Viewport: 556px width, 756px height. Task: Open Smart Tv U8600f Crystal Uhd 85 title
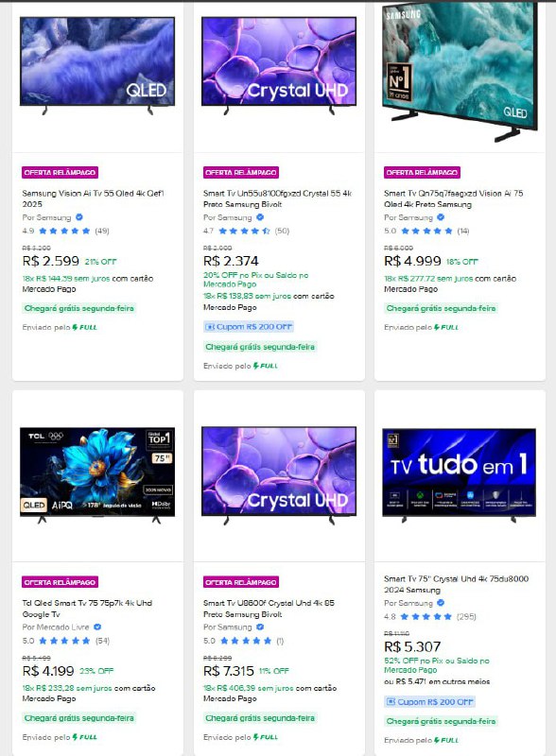(x=269, y=609)
